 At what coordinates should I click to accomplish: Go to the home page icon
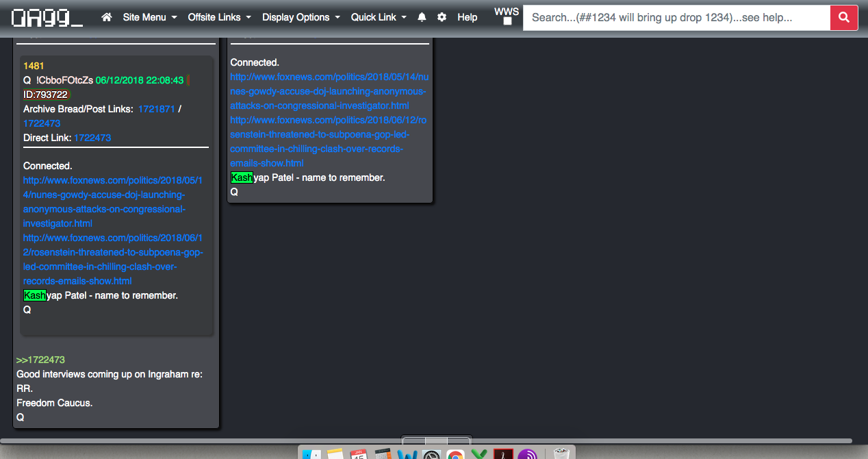pos(106,17)
